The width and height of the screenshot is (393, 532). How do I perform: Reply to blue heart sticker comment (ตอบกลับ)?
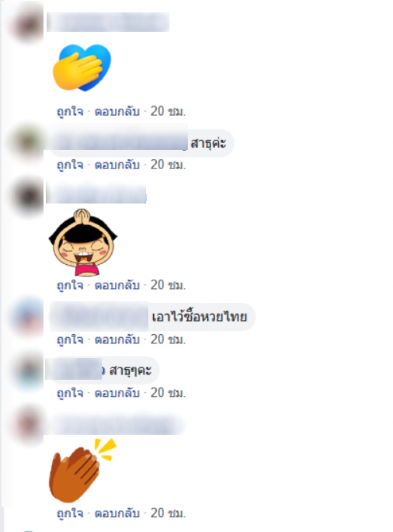117,111
